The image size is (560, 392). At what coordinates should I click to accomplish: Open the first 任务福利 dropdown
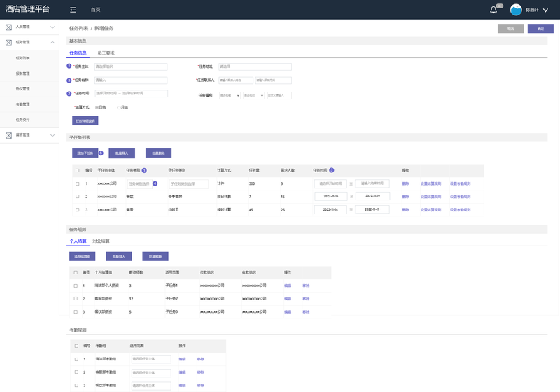pyautogui.click(x=230, y=95)
